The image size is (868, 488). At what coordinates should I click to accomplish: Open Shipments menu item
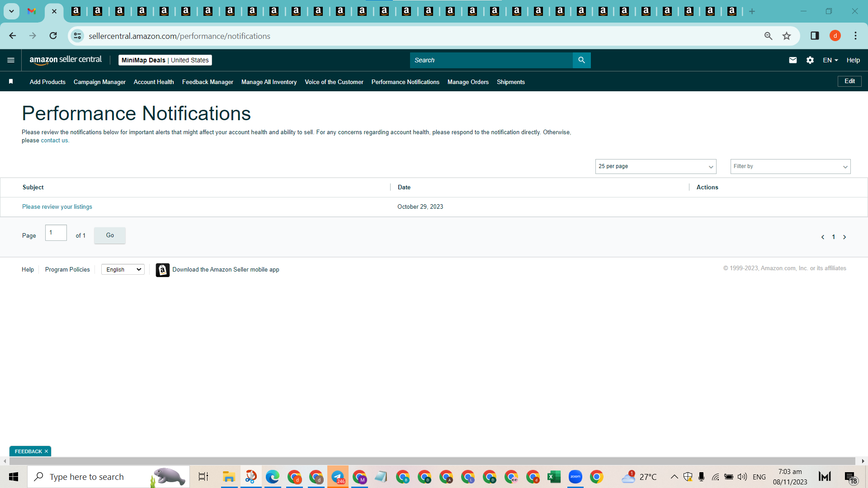[x=511, y=82]
